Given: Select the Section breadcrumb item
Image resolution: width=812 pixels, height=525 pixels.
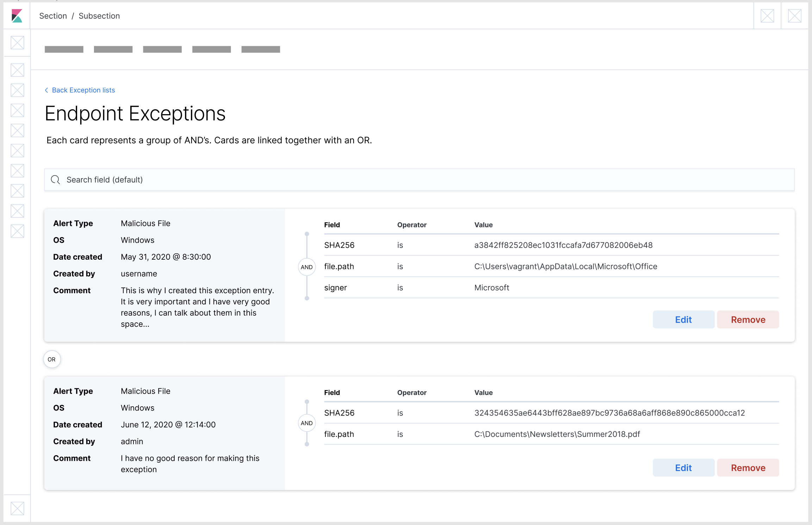Looking at the screenshot, I should (53, 16).
